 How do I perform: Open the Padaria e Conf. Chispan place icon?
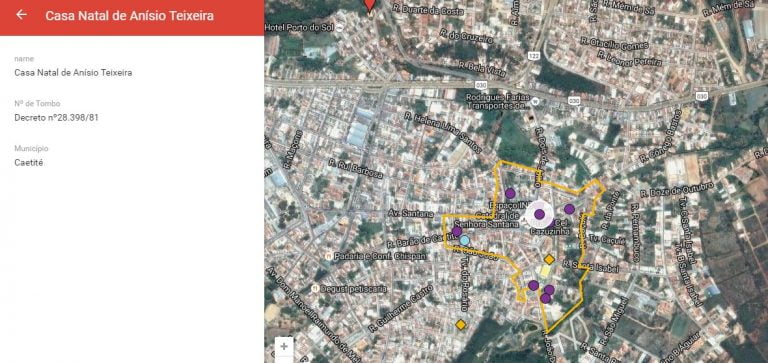(329, 256)
